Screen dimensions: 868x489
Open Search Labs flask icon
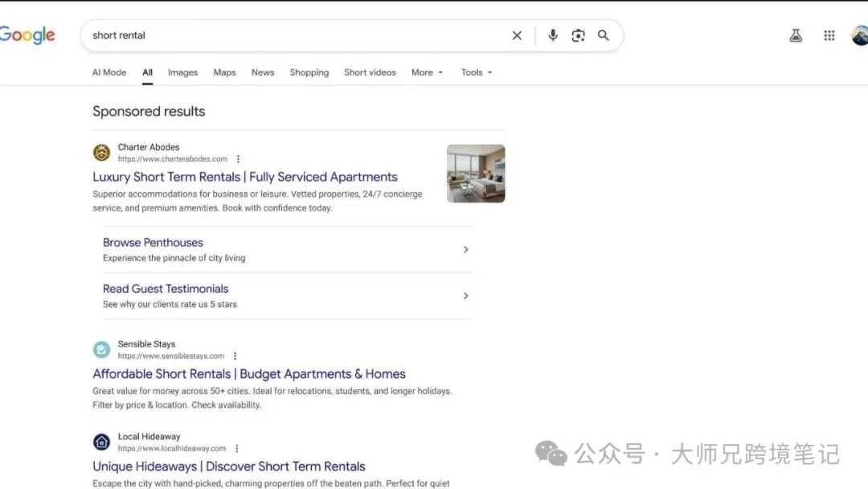click(x=796, y=35)
